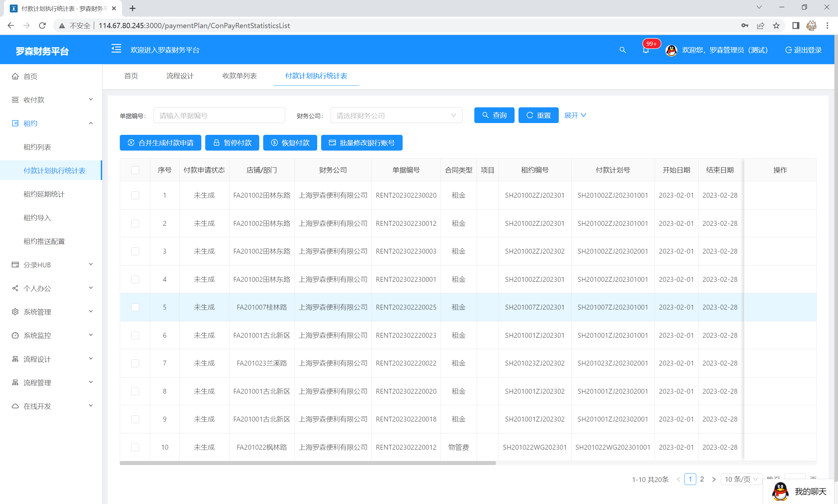The width and height of the screenshot is (838, 504).
Task: Click the 我的聊天 penguin chat icon
Action: tap(780, 491)
